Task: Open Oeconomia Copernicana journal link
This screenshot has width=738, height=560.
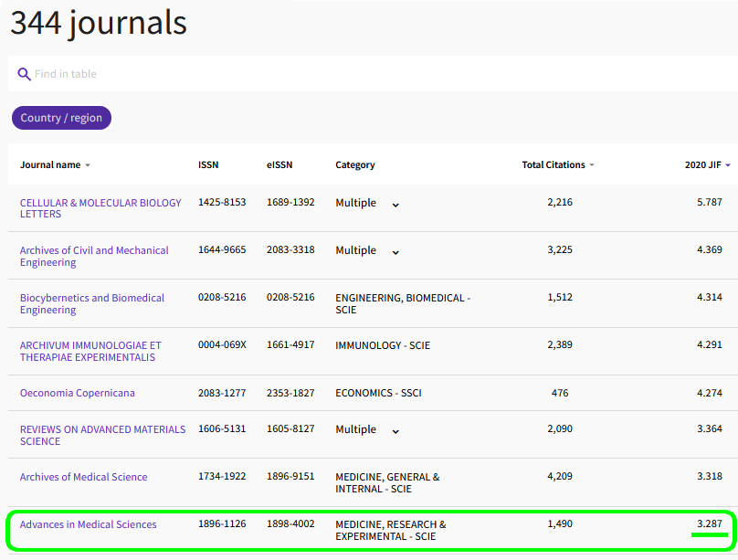Action: click(78, 393)
